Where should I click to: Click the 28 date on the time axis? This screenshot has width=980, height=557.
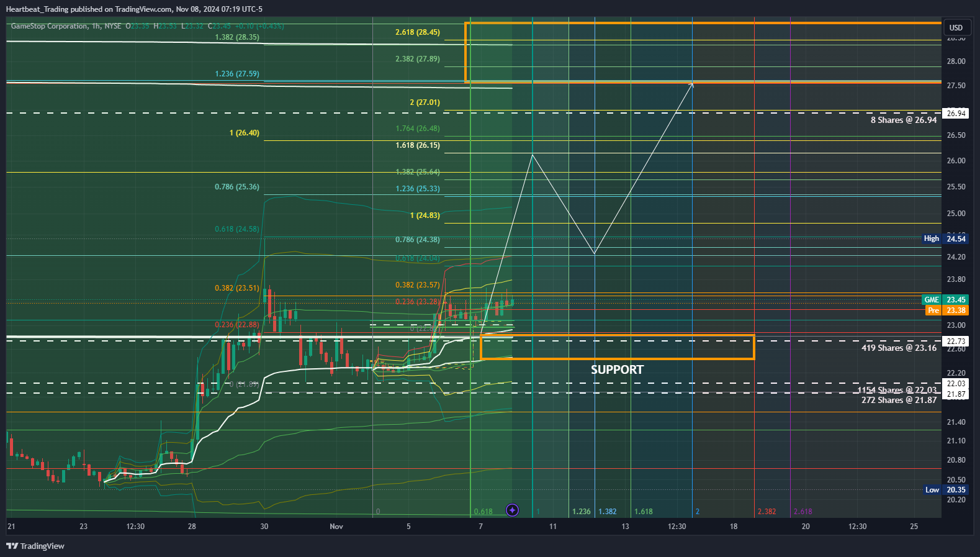192,527
